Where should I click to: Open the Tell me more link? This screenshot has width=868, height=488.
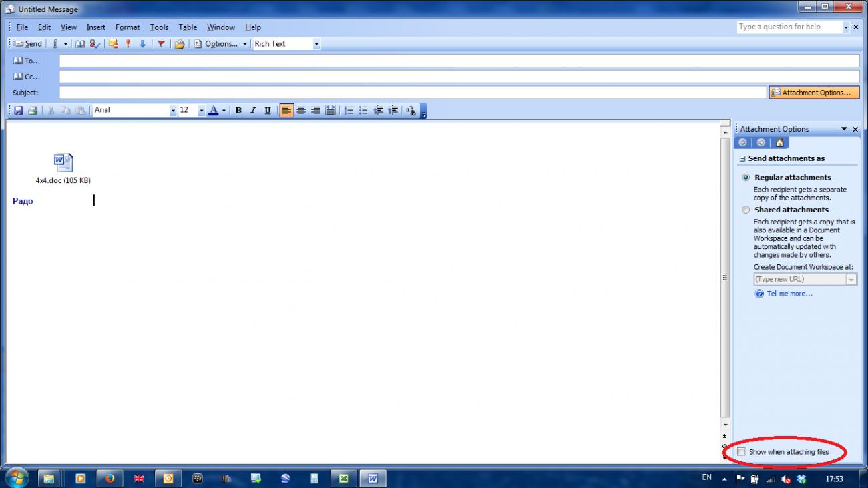(789, 294)
